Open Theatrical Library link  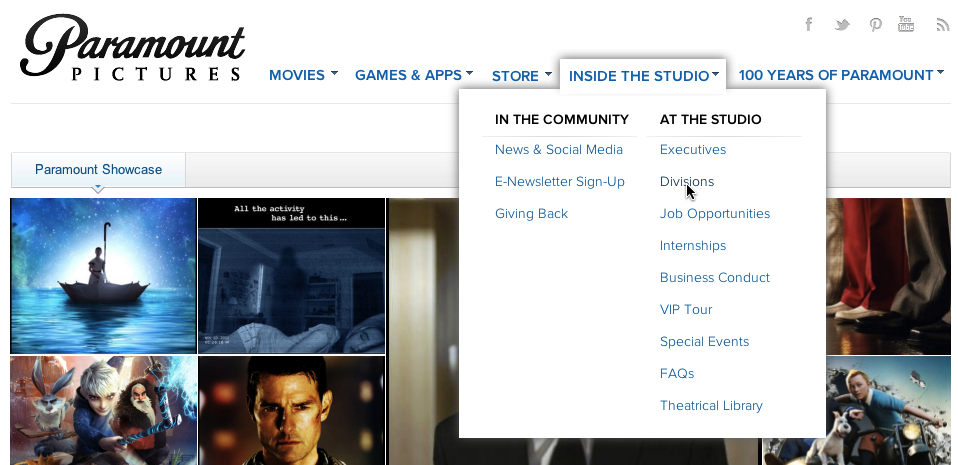coord(711,406)
